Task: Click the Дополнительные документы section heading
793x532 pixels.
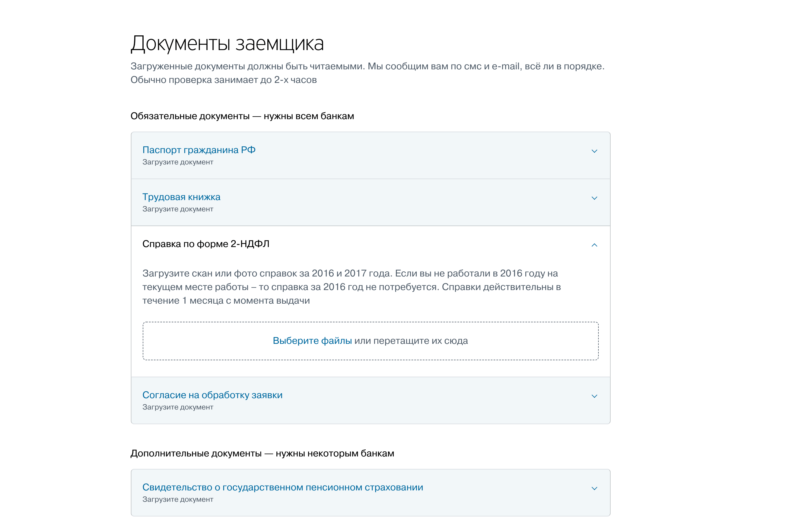Action: click(x=262, y=453)
